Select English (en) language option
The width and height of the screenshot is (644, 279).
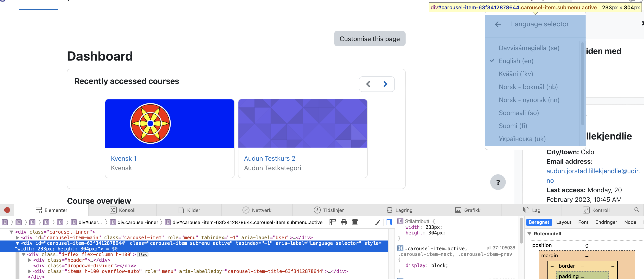(516, 61)
